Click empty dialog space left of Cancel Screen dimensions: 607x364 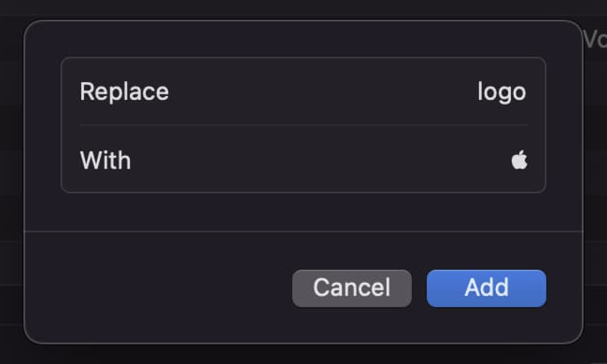(x=163, y=288)
